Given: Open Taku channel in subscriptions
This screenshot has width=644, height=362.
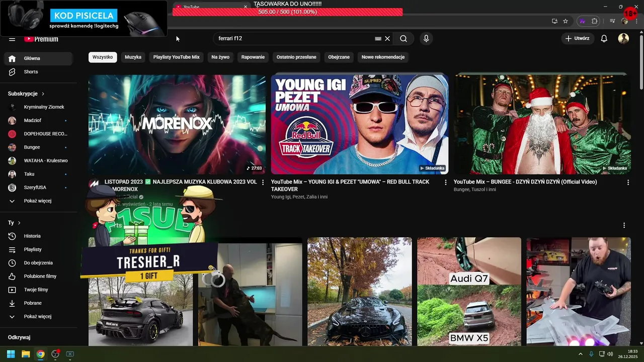Looking at the screenshot, I should pos(38,174).
